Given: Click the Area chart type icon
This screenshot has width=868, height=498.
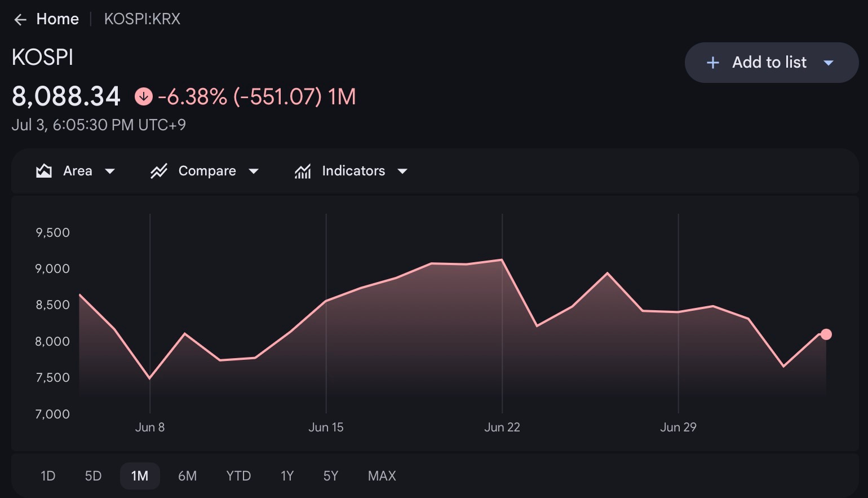Looking at the screenshot, I should coord(44,171).
